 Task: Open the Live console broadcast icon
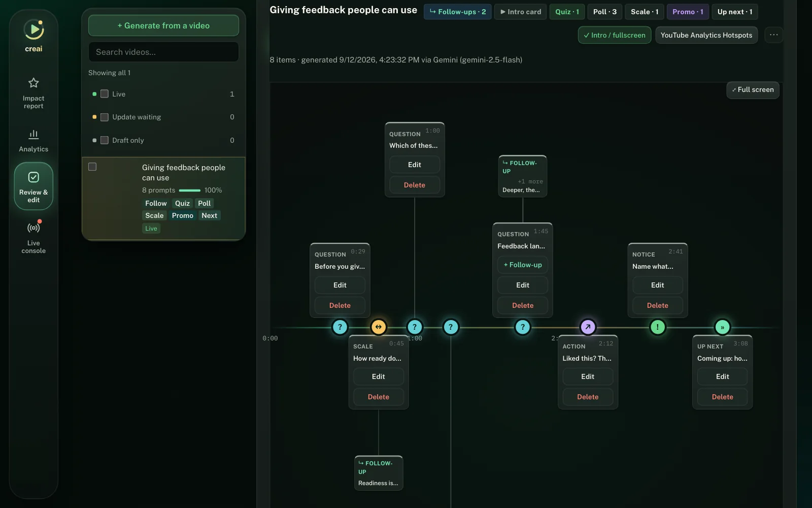33,228
